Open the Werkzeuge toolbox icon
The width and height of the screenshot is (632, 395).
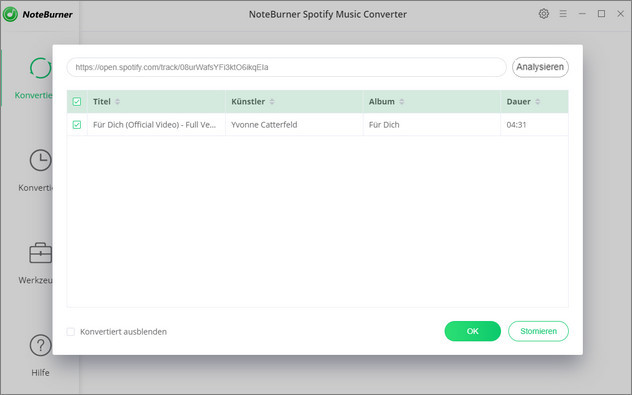tap(40, 253)
